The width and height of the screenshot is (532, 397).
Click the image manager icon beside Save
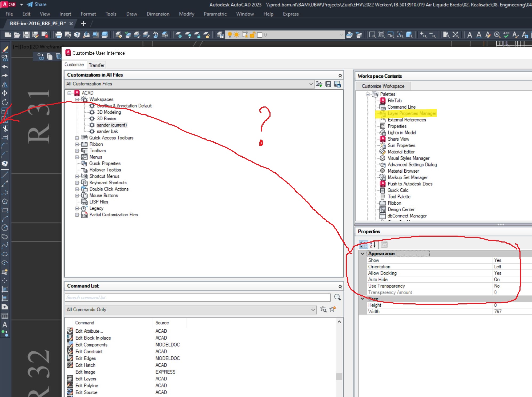[x=337, y=84]
